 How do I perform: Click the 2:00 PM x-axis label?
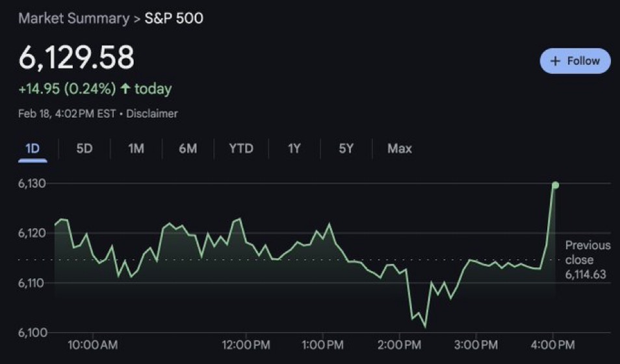pos(400,345)
